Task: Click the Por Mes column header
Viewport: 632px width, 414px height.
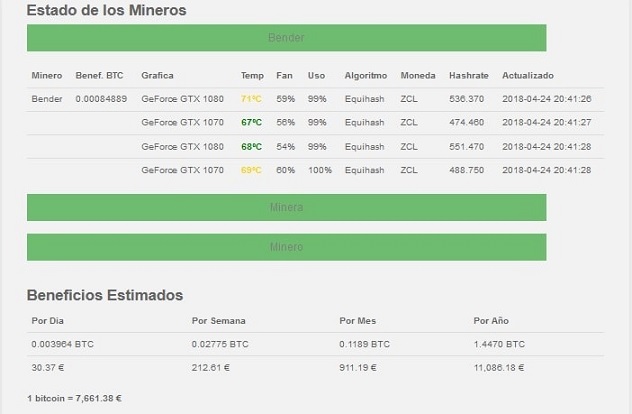Action: [x=358, y=321]
